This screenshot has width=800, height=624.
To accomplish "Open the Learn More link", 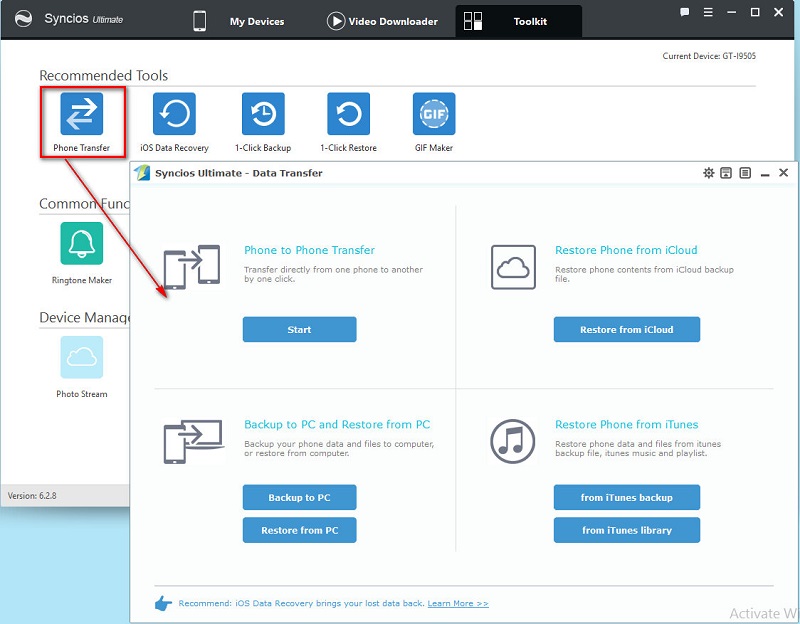I will [x=458, y=604].
